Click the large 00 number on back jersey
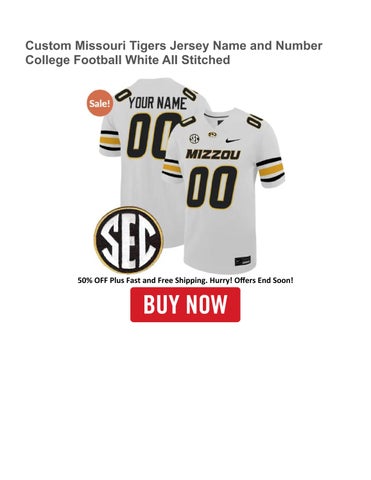 coord(150,136)
